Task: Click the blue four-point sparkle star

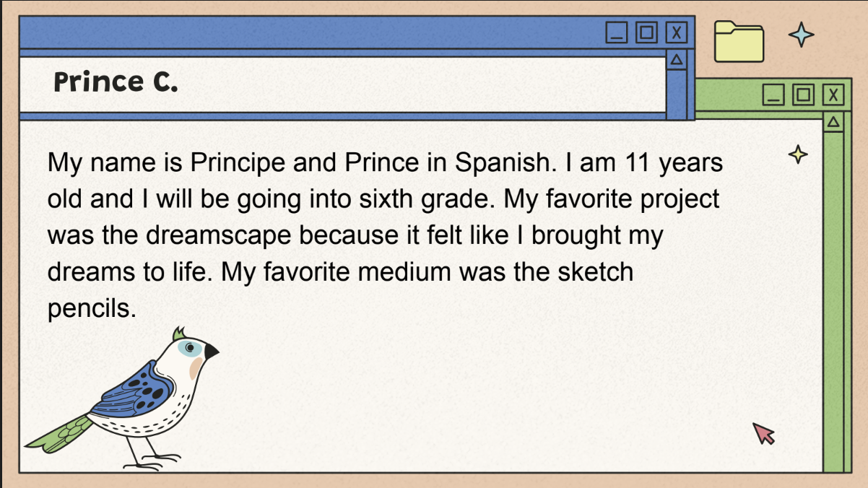Action: (801, 35)
